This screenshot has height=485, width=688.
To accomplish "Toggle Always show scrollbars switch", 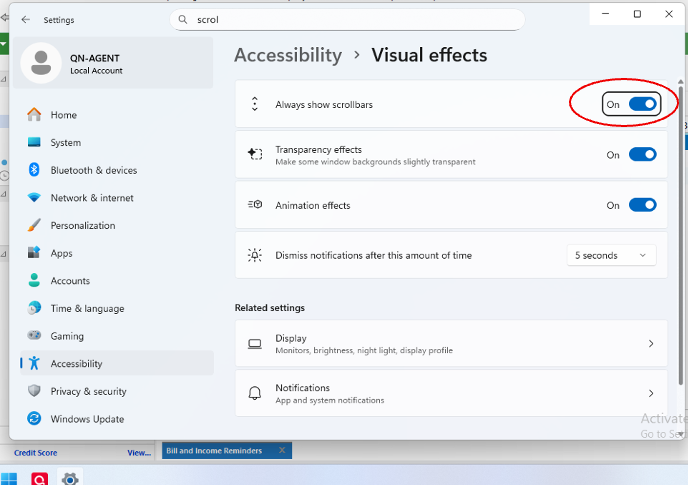I will [642, 104].
